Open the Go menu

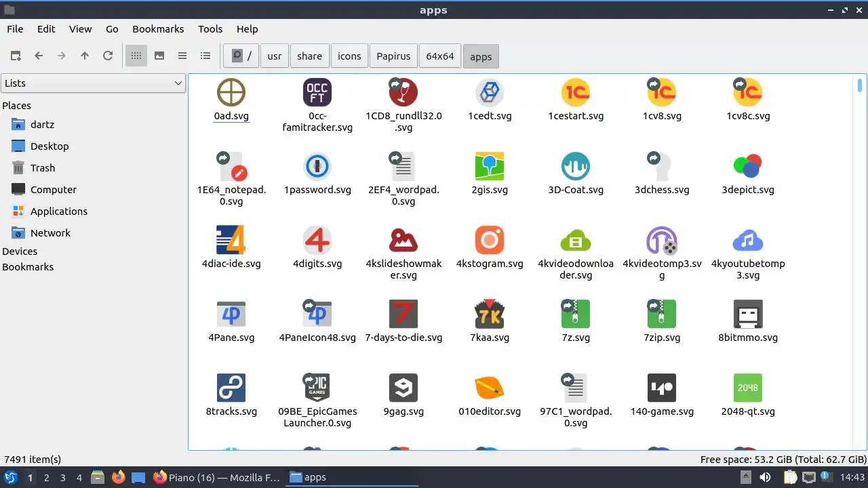(x=112, y=29)
